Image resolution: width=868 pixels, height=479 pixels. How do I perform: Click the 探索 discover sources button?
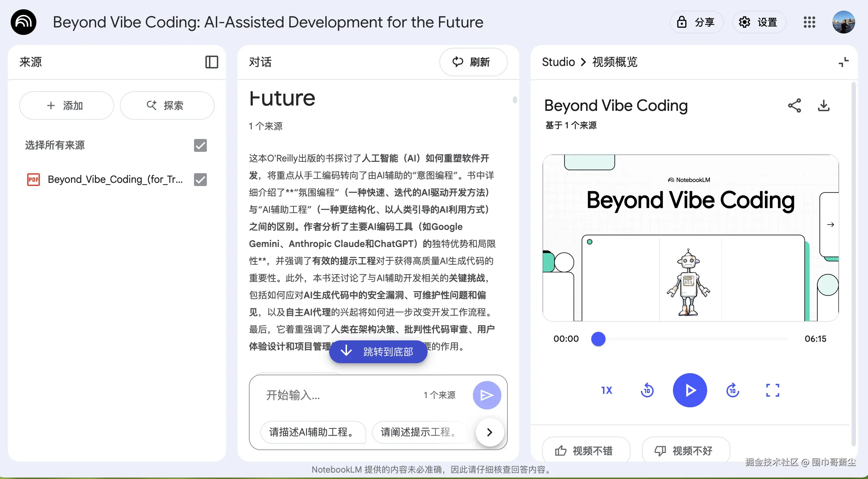pyautogui.click(x=167, y=105)
